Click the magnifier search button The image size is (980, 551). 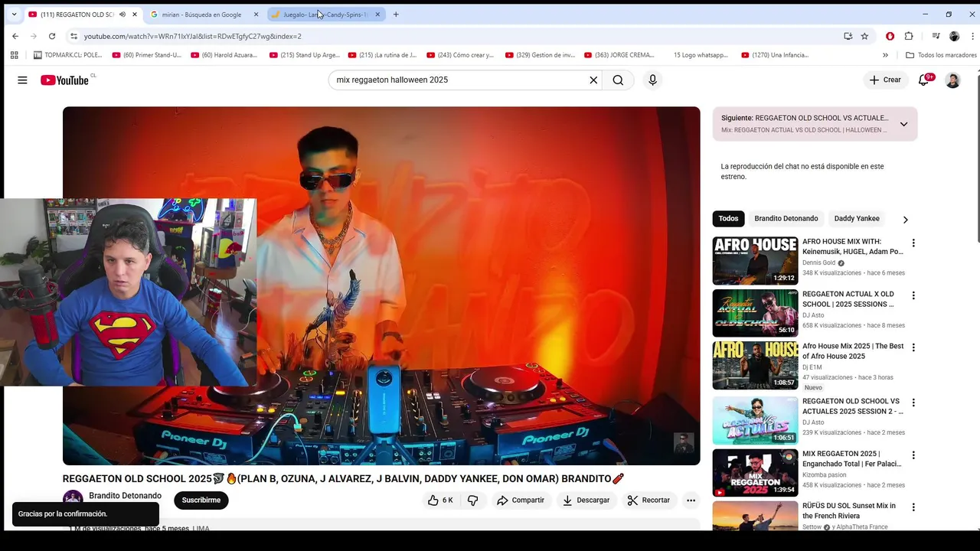[x=618, y=80]
